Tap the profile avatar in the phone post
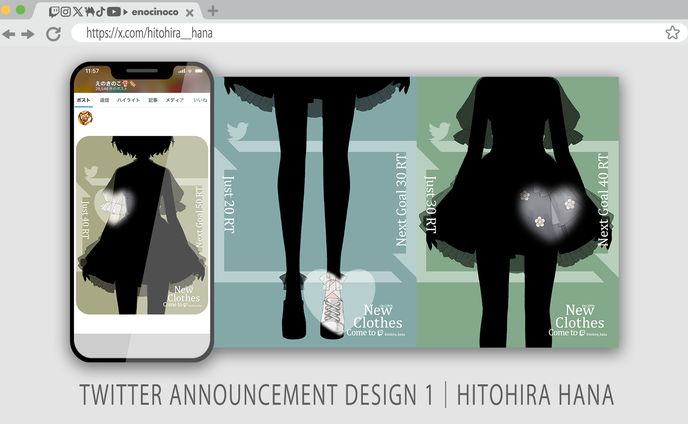This screenshot has width=688, height=424. point(86,118)
